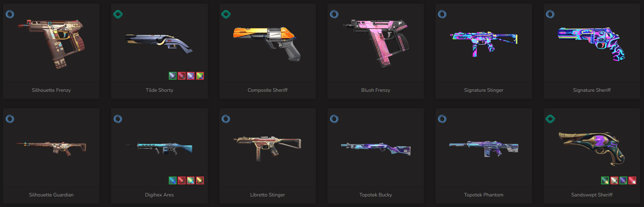This screenshot has height=207, width=644.
Task: Click the Silhouette Frenzy tier icon
Action: coord(10,14)
